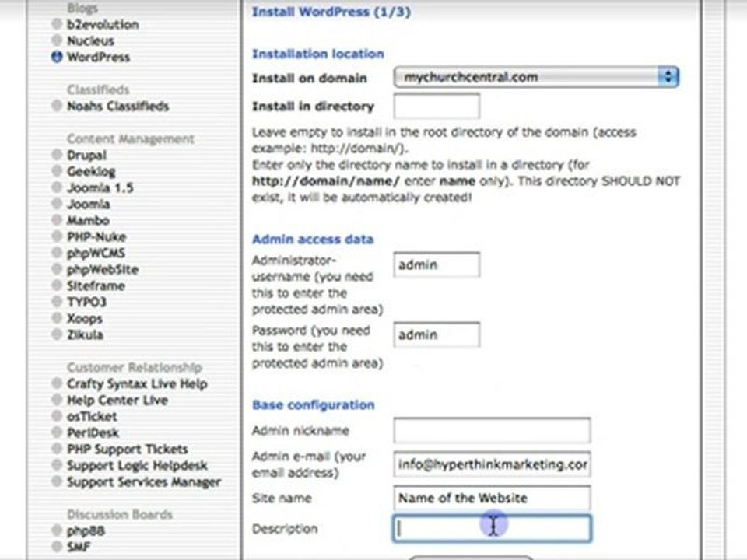This screenshot has width=747, height=560.
Task: Select the Joomla 1.5 bullet
Action: tap(57, 187)
